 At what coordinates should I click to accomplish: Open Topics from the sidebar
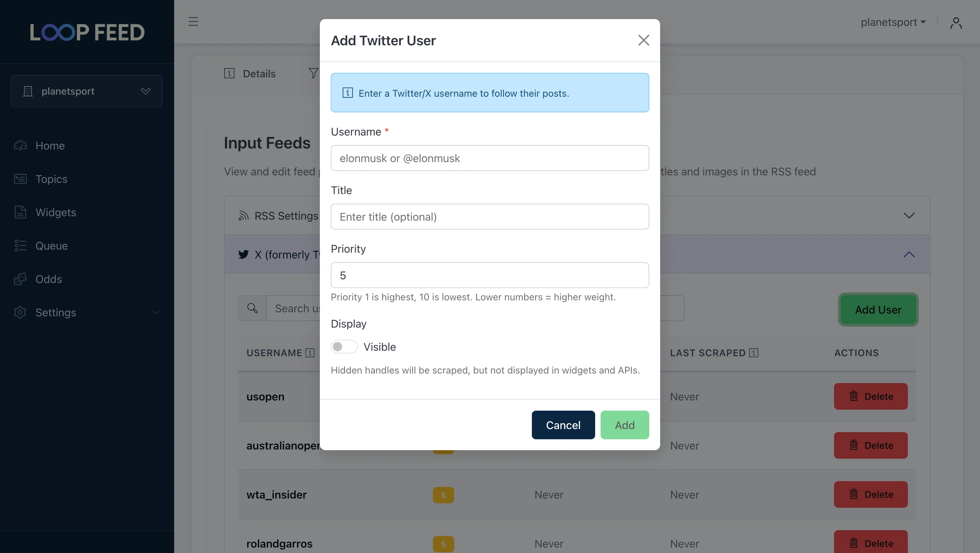tap(51, 179)
